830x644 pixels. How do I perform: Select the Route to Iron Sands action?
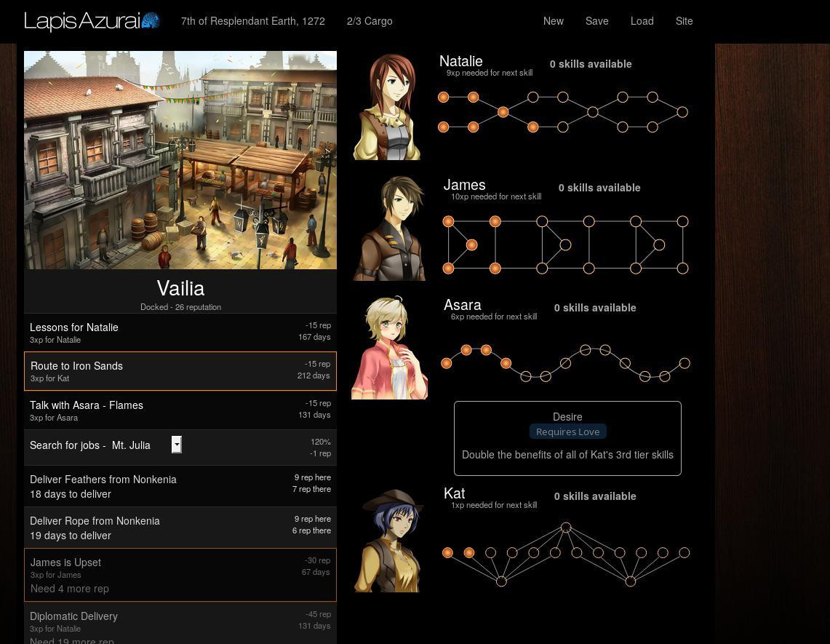click(x=180, y=370)
